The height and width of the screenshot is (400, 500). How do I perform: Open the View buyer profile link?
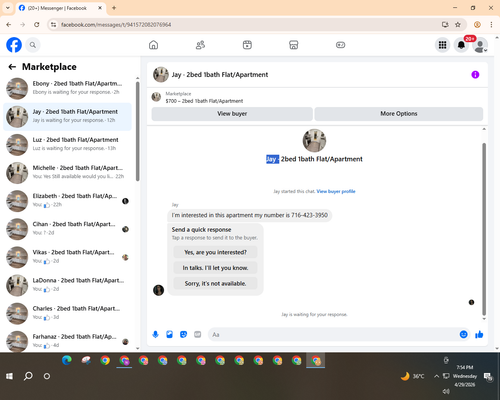click(x=336, y=191)
